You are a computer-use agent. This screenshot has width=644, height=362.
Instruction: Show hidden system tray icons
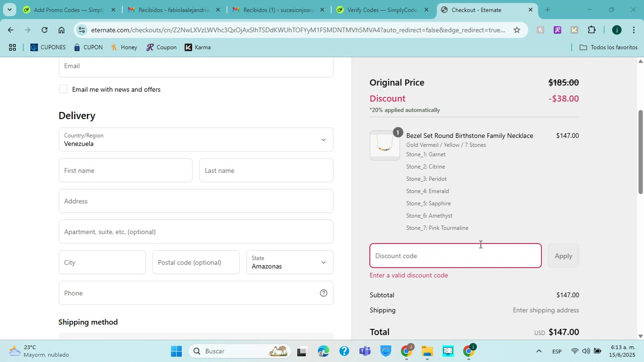pyautogui.click(x=539, y=352)
